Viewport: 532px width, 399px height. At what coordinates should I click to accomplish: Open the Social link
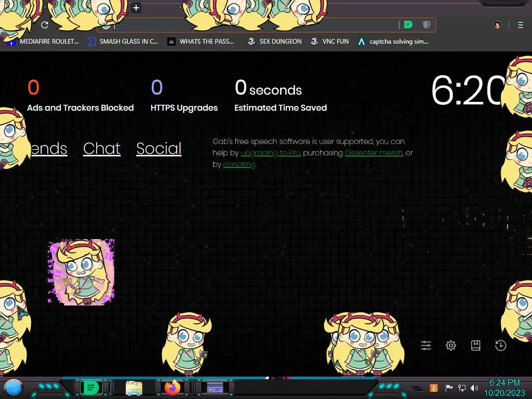pos(159,149)
